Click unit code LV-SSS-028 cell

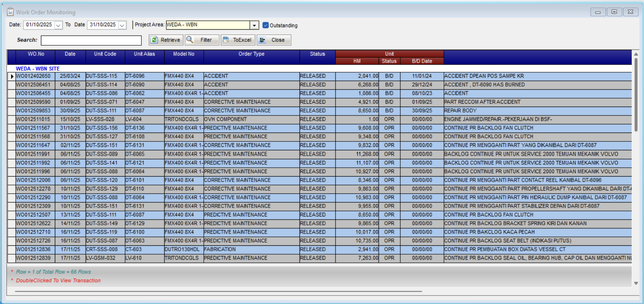(105, 119)
